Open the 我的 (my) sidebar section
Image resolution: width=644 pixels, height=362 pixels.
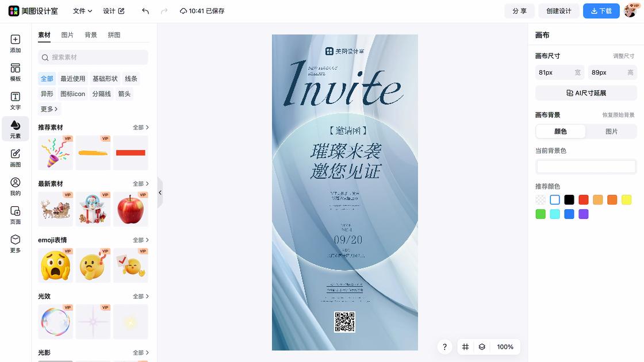15,186
